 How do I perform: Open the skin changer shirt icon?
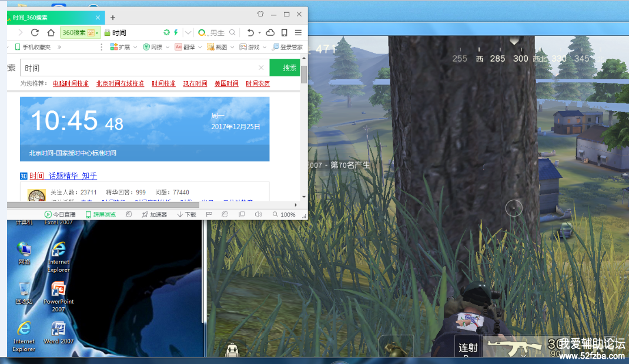260,14
